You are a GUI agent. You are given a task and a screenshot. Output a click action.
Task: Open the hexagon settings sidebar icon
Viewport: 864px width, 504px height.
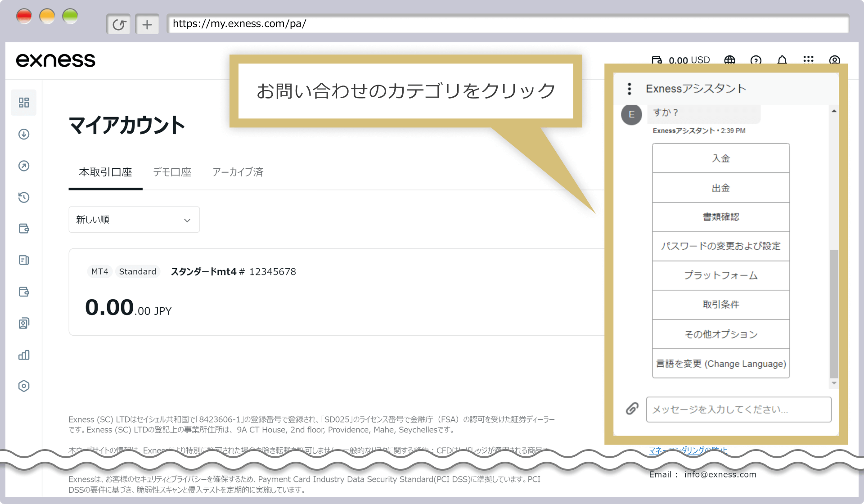24,386
